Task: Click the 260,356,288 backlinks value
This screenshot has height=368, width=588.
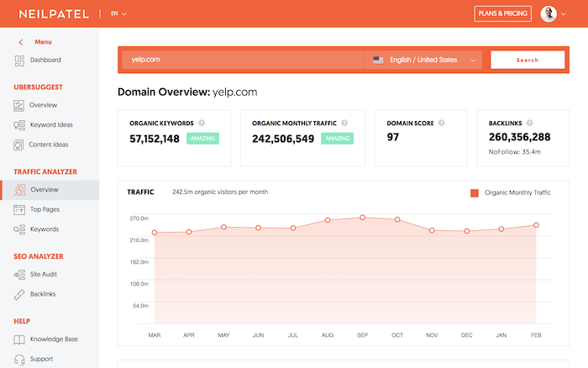Action: [x=519, y=137]
